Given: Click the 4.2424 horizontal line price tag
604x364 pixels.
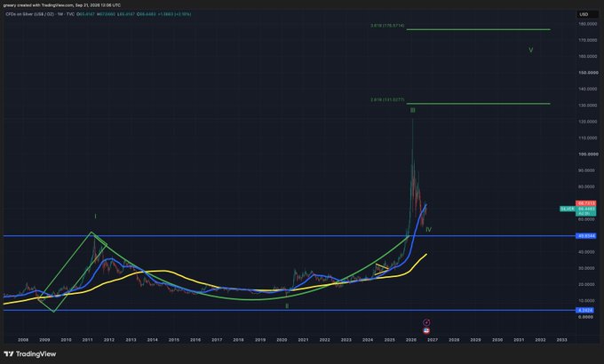Looking at the screenshot, I should (586, 310).
